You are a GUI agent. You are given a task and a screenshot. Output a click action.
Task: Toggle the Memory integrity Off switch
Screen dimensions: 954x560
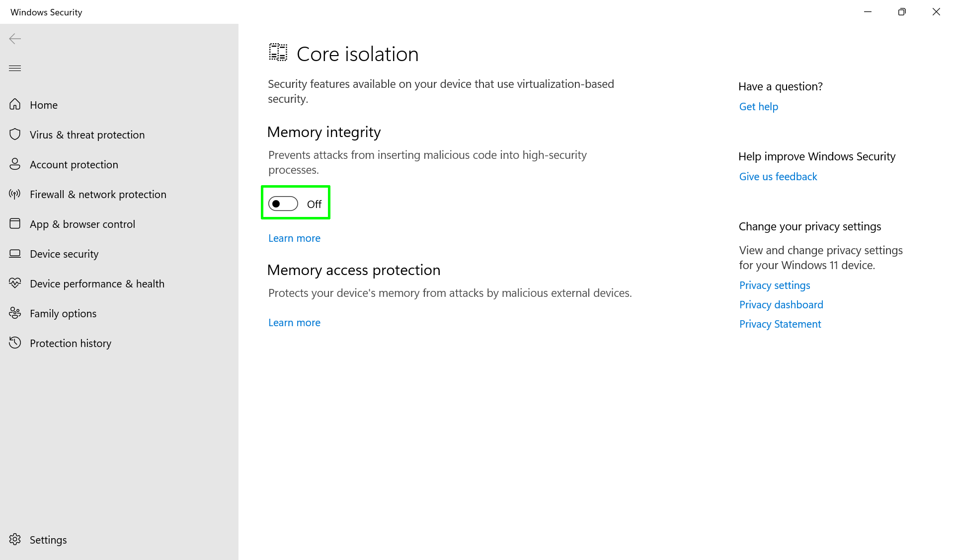[283, 204]
